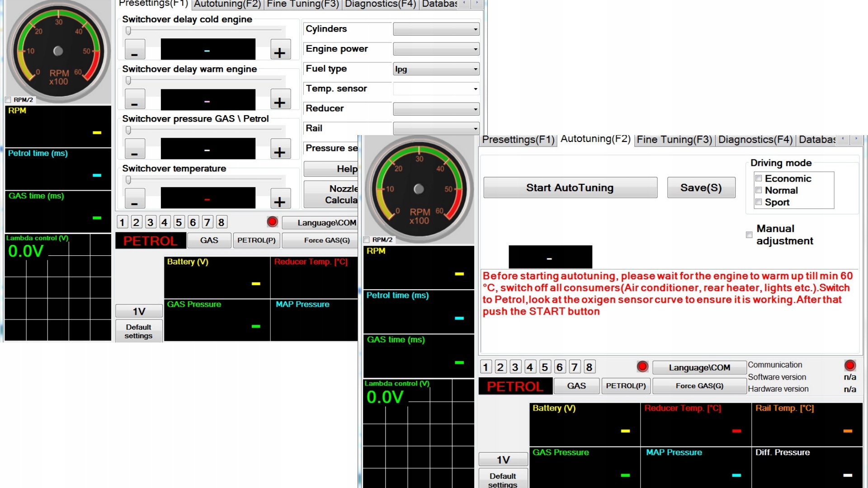Switch to Fine Tuning(F3) tab in right window

tap(674, 140)
